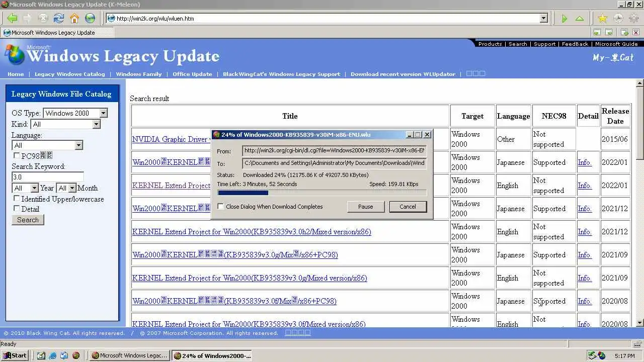Screen dimensions: 644x362
Task: Click the Products link in top bar
Action: [x=490, y=44]
